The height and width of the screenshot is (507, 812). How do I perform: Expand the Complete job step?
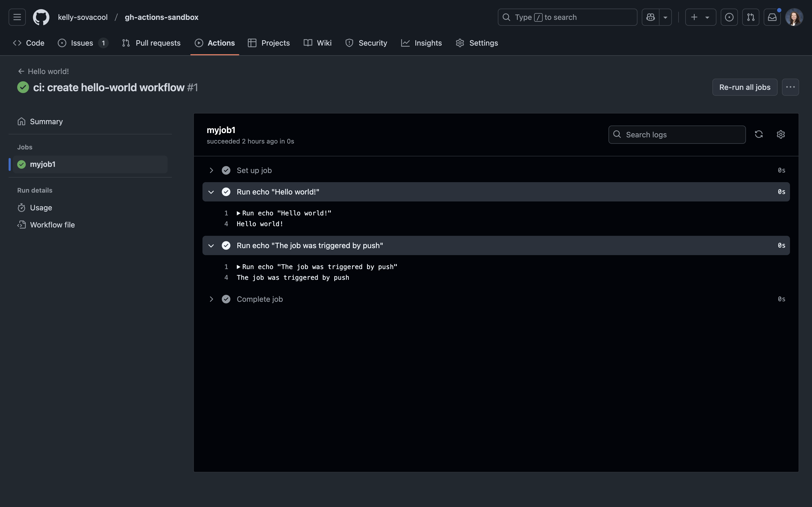211,299
